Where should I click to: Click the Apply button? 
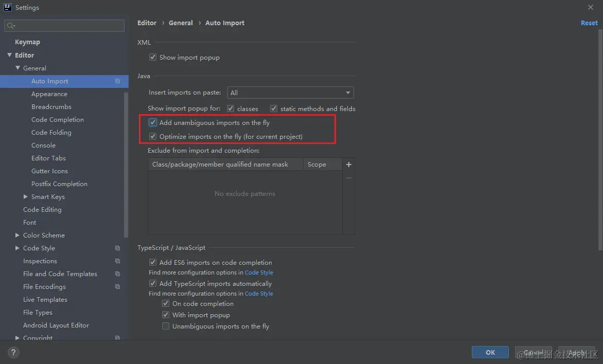coord(576,353)
